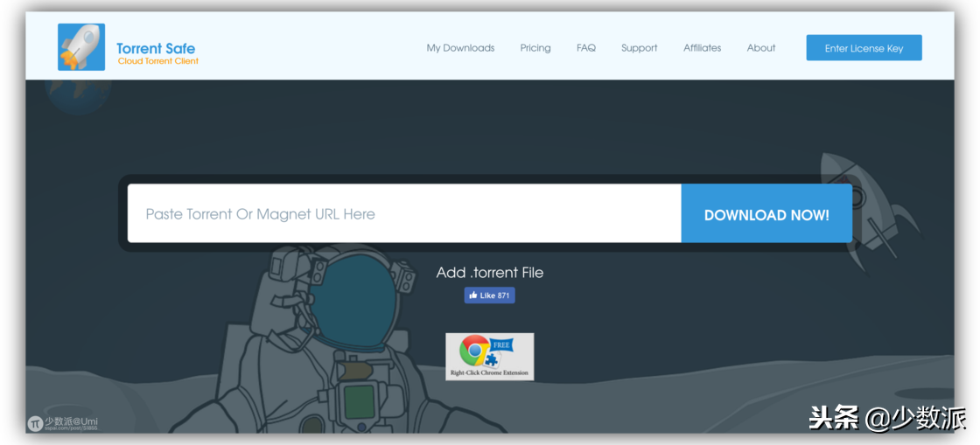This screenshot has height=445, width=980.
Task: Open the FAQ page
Action: pyautogui.click(x=586, y=48)
